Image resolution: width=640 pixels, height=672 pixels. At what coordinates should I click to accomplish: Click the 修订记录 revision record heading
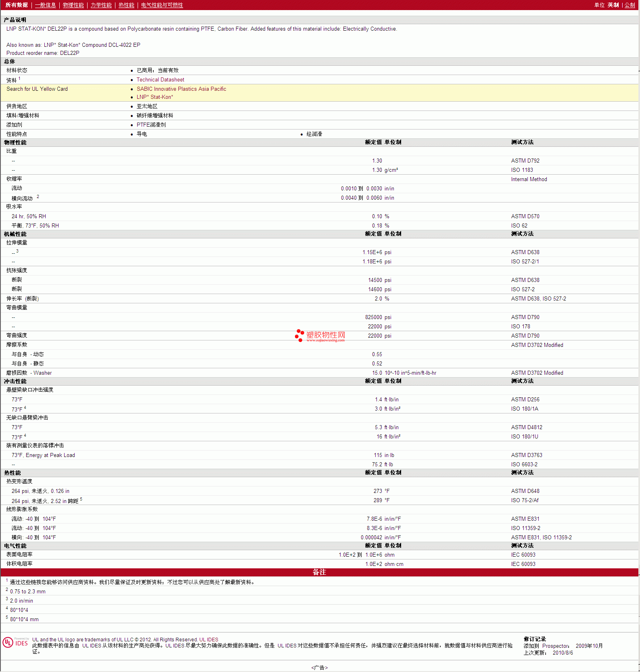coord(535,639)
